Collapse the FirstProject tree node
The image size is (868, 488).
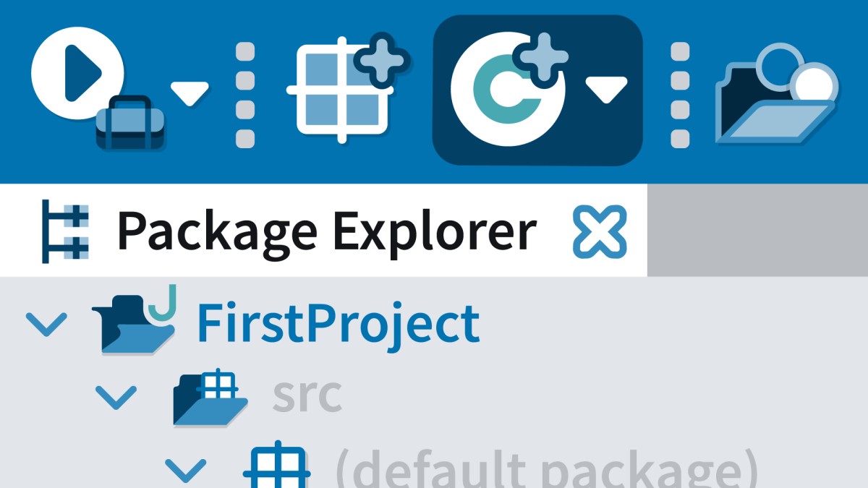click(46, 325)
